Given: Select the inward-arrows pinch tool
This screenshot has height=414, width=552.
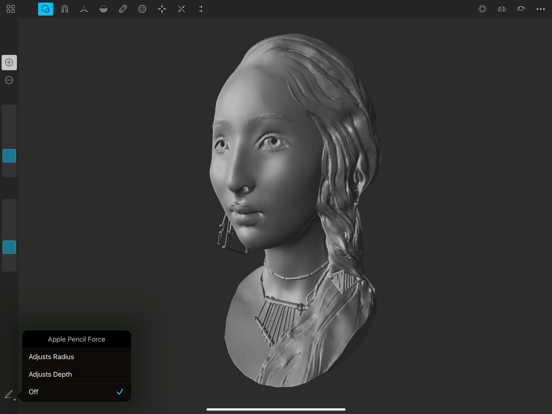Looking at the screenshot, I should pyautogui.click(x=181, y=9).
